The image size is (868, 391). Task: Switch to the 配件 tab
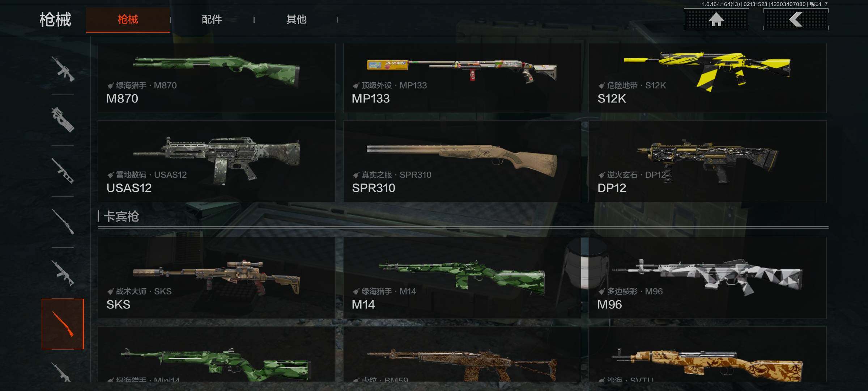click(x=212, y=20)
